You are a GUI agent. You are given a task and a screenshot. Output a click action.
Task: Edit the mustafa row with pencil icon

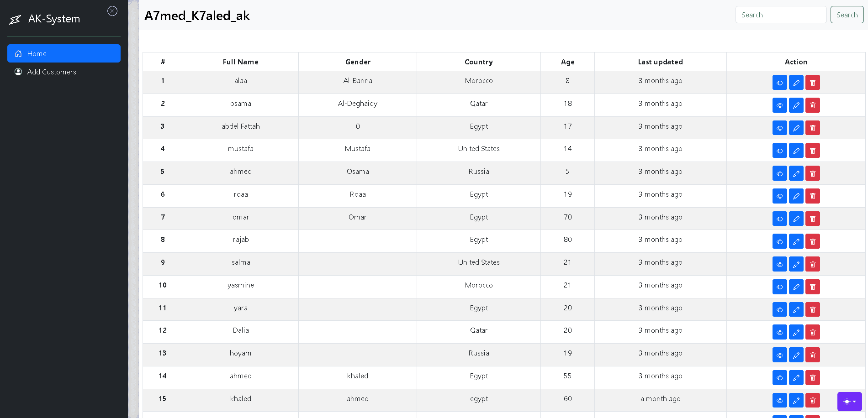point(796,151)
